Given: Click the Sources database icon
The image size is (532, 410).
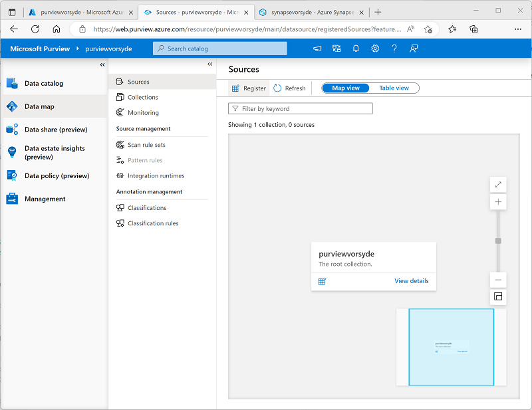Looking at the screenshot, I should coord(120,82).
